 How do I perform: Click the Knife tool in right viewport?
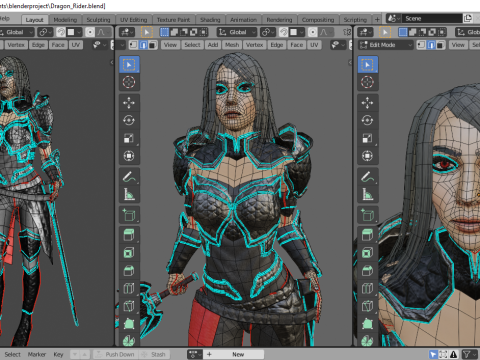pyautogui.click(x=367, y=306)
